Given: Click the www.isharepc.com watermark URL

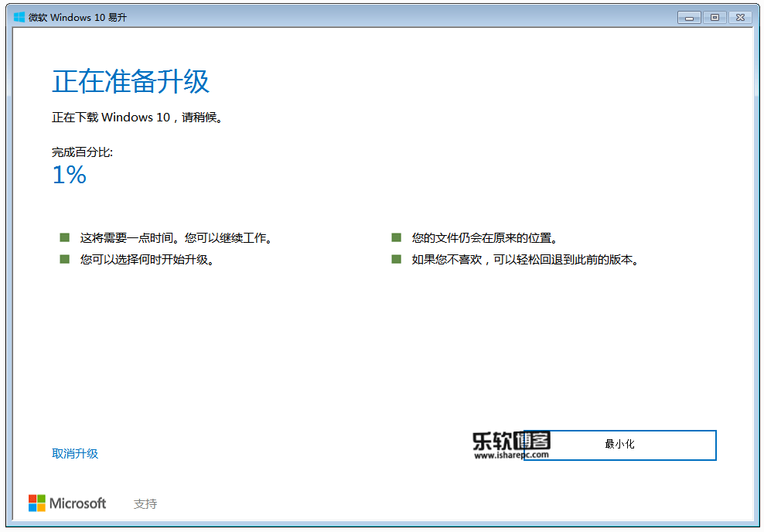Looking at the screenshot, I should [510, 455].
